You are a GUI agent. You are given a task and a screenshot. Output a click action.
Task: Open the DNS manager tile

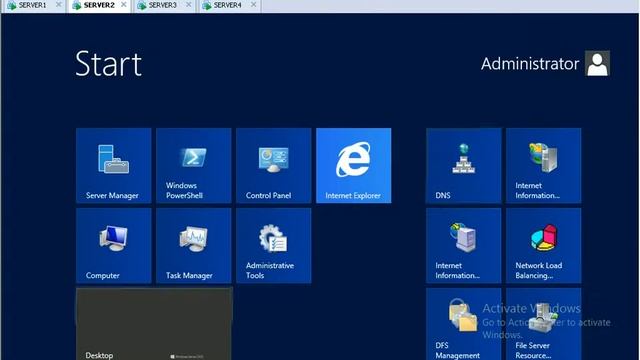coord(464,165)
